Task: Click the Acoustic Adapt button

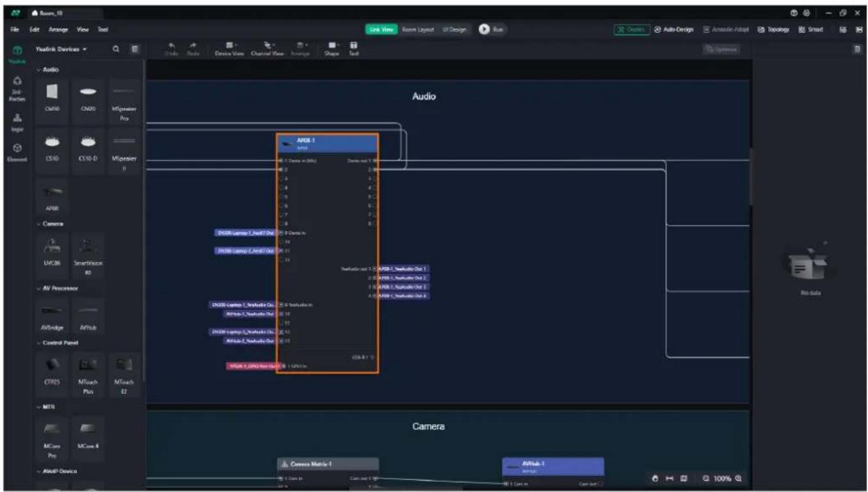Action: pyautogui.click(x=727, y=29)
